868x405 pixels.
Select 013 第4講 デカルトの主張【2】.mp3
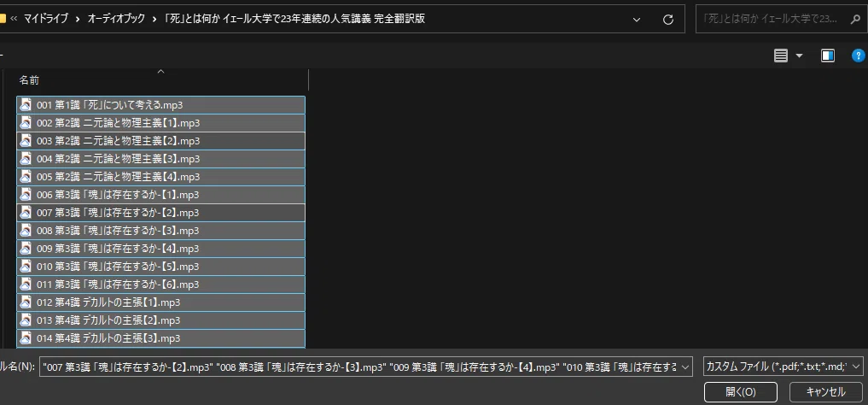tap(160, 320)
